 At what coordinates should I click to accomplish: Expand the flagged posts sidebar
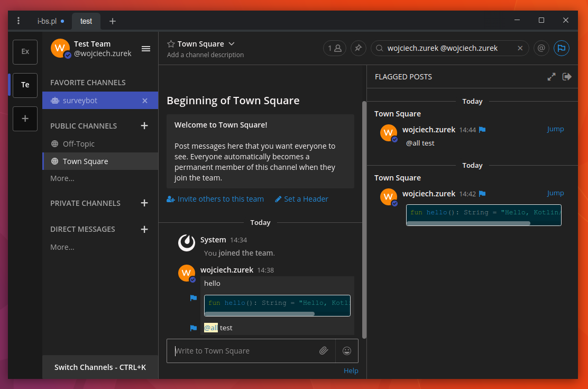(551, 77)
